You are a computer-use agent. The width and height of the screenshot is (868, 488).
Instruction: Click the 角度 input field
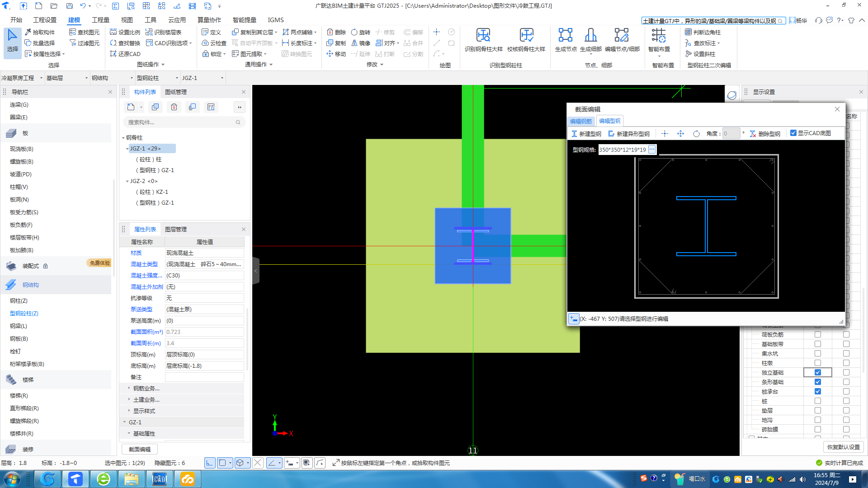(731, 134)
